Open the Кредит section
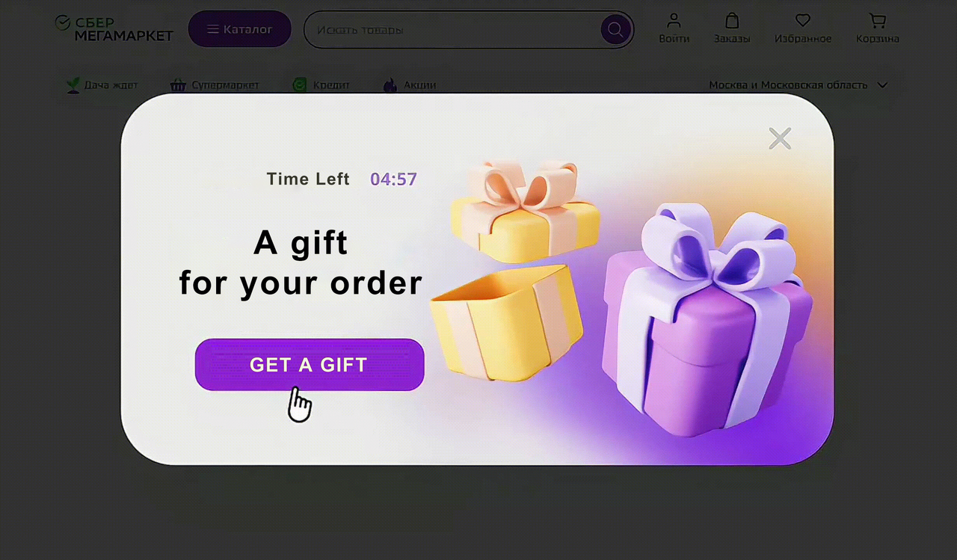This screenshot has width=957, height=560. pos(321,85)
